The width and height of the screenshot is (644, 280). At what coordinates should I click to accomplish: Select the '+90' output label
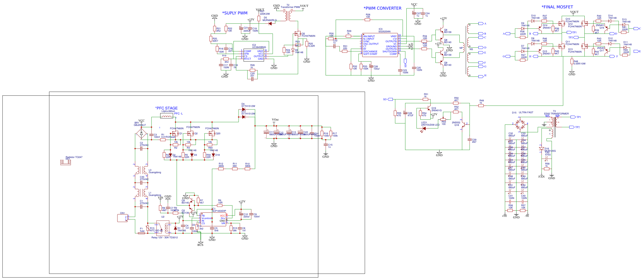pos(504,216)
